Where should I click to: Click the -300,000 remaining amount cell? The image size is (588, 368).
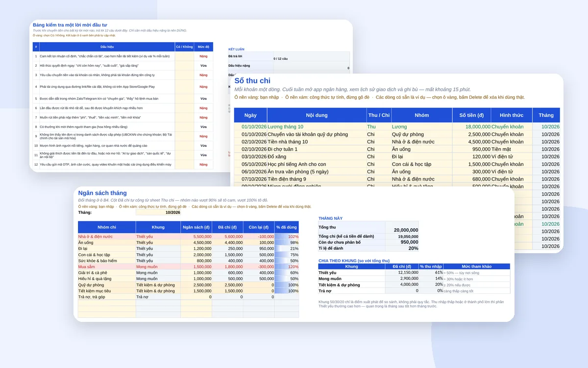pyautogui.click(x=259, y=266)
